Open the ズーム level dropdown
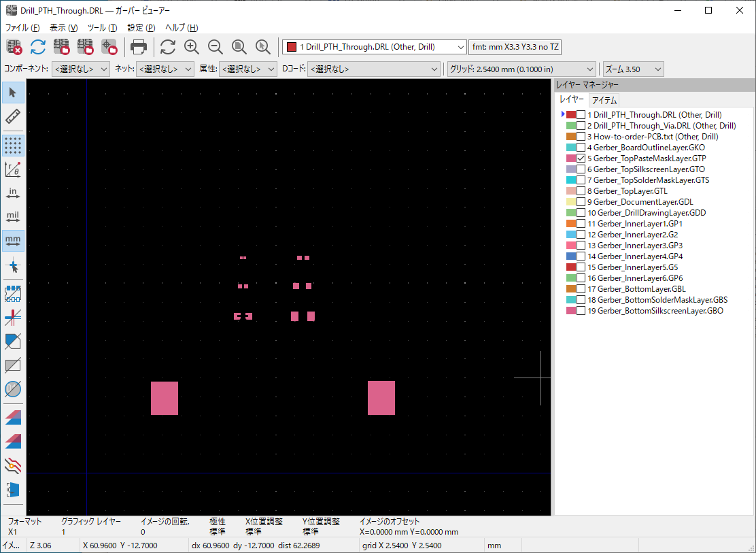Image resolution: width=756 pixels, height=553 pixels. 633,69
